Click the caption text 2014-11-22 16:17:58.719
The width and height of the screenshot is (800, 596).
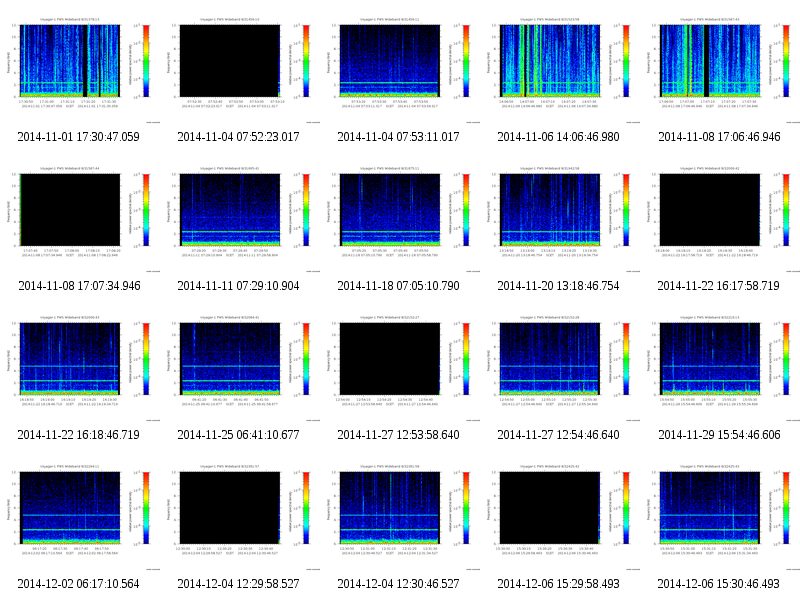[718, 286]
